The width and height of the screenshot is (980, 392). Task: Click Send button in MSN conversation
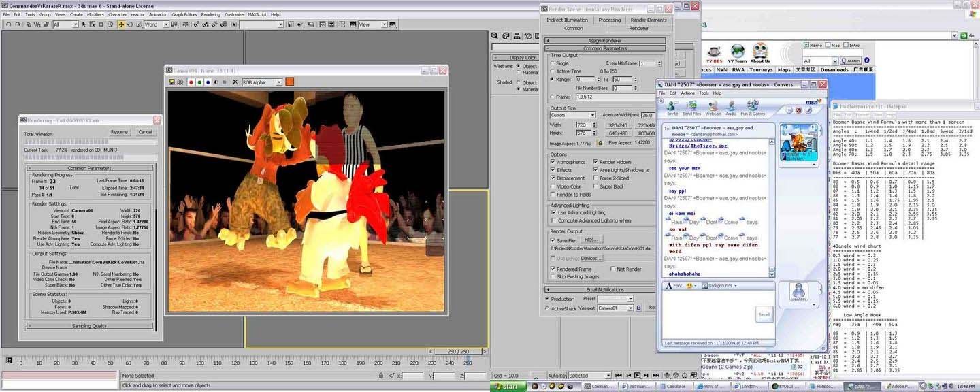pyautogui.click(x=764, y=314)
